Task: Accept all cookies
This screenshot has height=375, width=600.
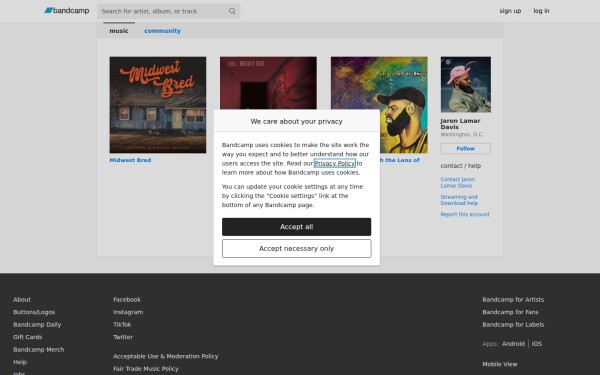Action: tap(296, 227)
